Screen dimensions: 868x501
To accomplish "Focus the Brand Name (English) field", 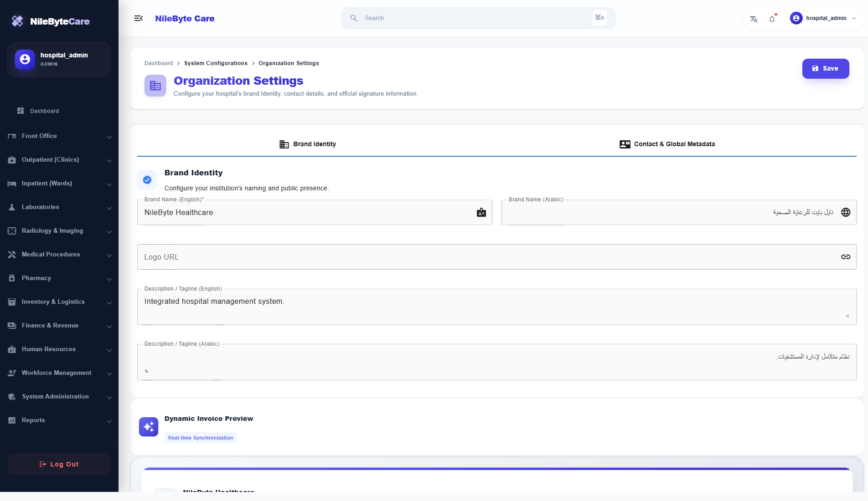I will coord(315,212).
